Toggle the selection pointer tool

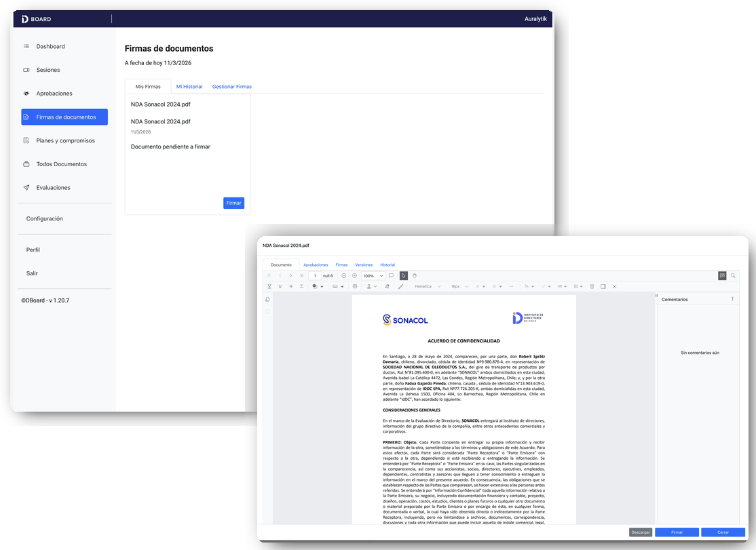[x=403, y=275]
